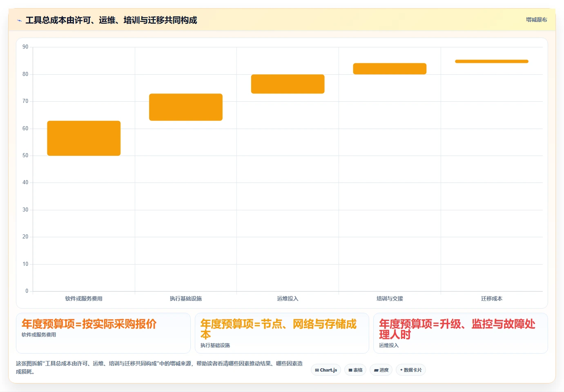Click the 执行基础设施 subtitle in second card

coord(215,345)
